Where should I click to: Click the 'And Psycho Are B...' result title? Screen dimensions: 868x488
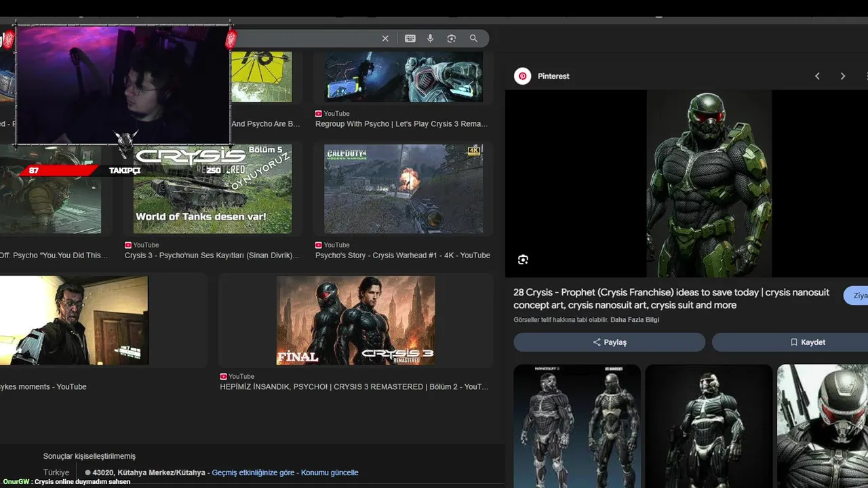click(x=265, y=124)
